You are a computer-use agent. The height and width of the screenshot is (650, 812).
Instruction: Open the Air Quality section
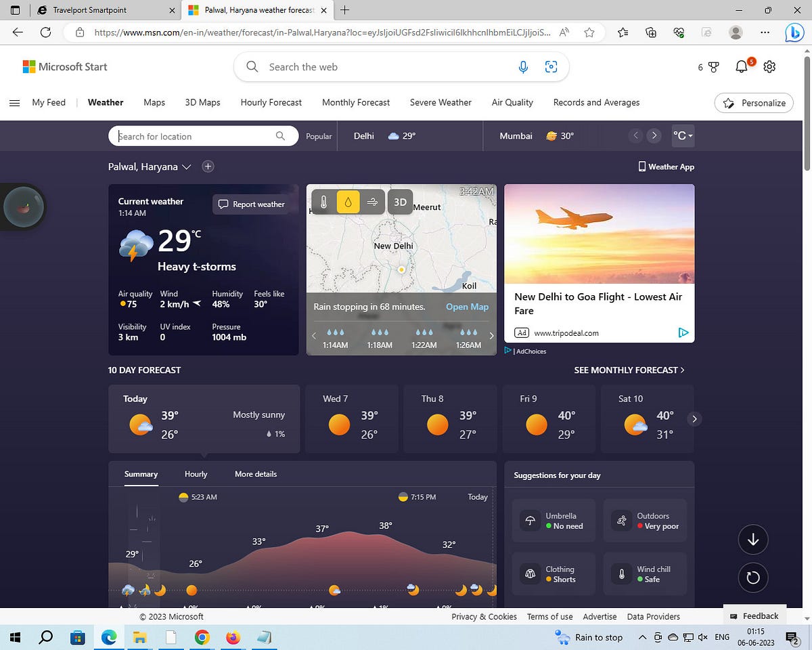[512, 102]
